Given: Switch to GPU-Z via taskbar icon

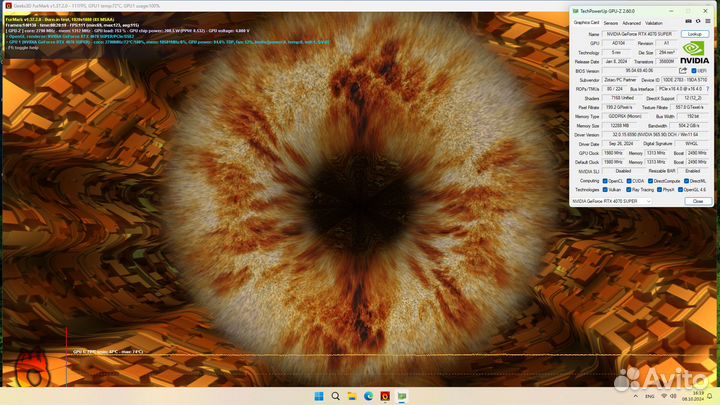Looking at the screenshot, I should coord(402,396).
